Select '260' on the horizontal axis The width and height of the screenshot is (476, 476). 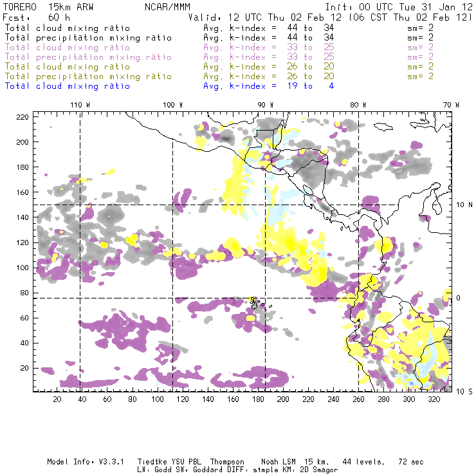(358, 399)
